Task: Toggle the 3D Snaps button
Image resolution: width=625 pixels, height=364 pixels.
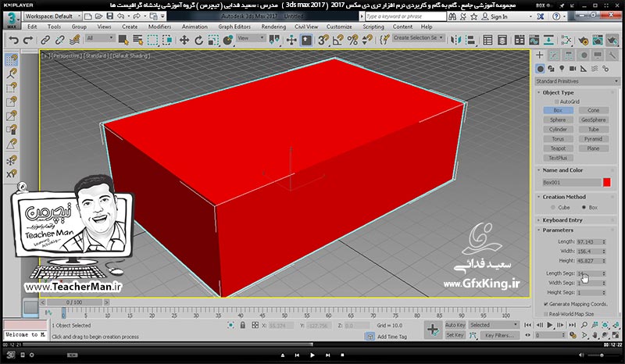Action: pyautogui.click(x=323, y=41)
